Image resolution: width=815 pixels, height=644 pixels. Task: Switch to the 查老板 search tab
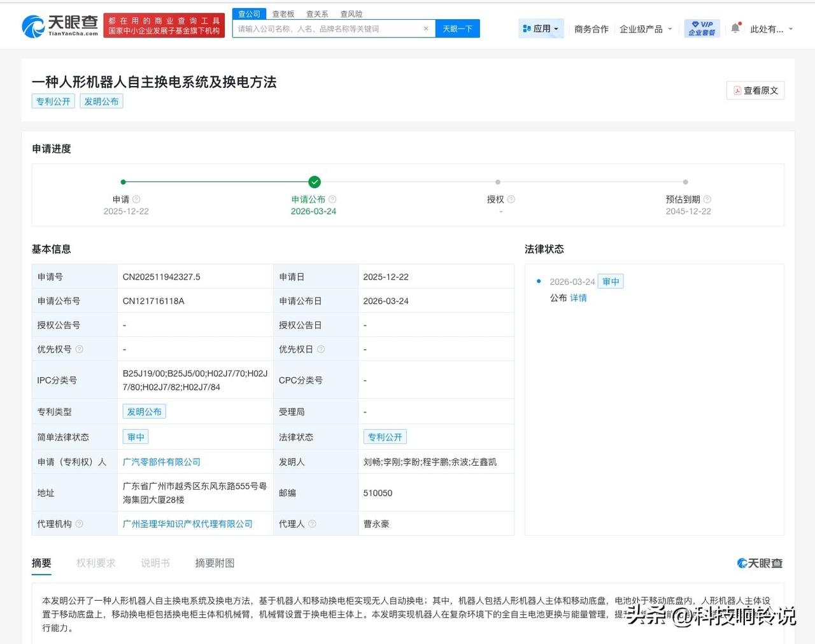click(x=283, y=13)
